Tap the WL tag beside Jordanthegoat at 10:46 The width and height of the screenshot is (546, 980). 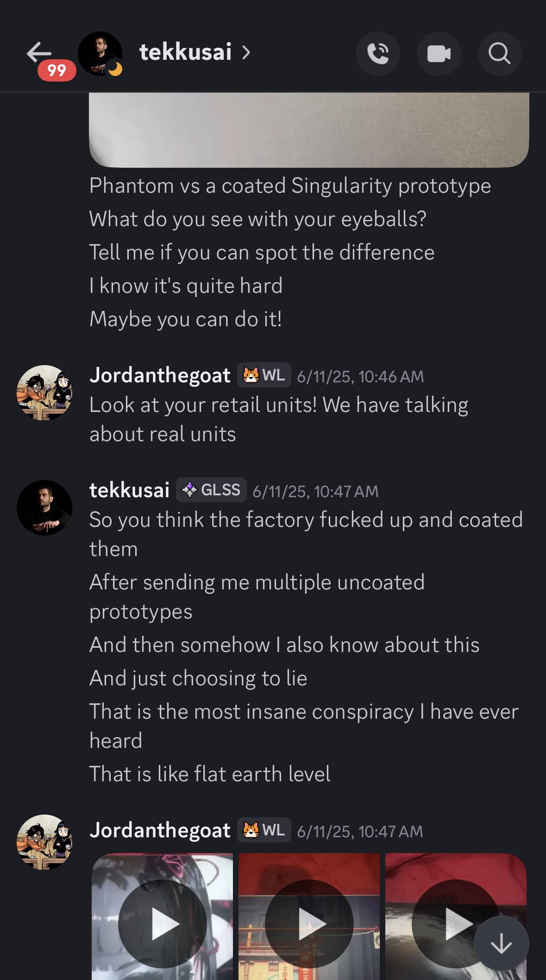[264, 375]
